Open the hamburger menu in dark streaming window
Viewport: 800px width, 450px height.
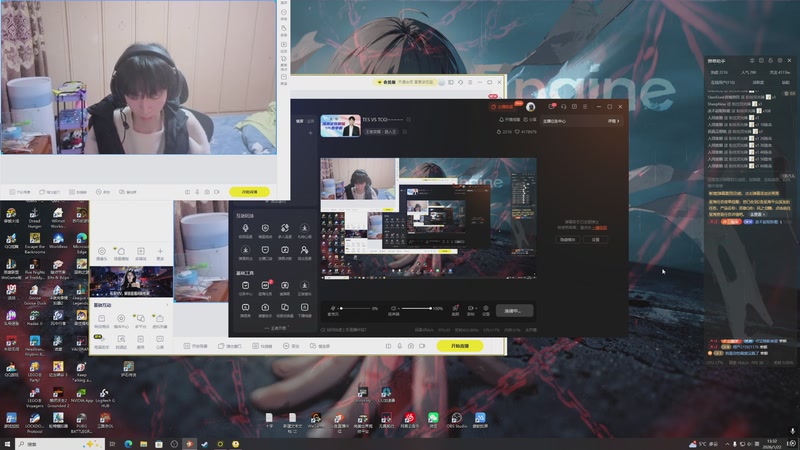585,107
